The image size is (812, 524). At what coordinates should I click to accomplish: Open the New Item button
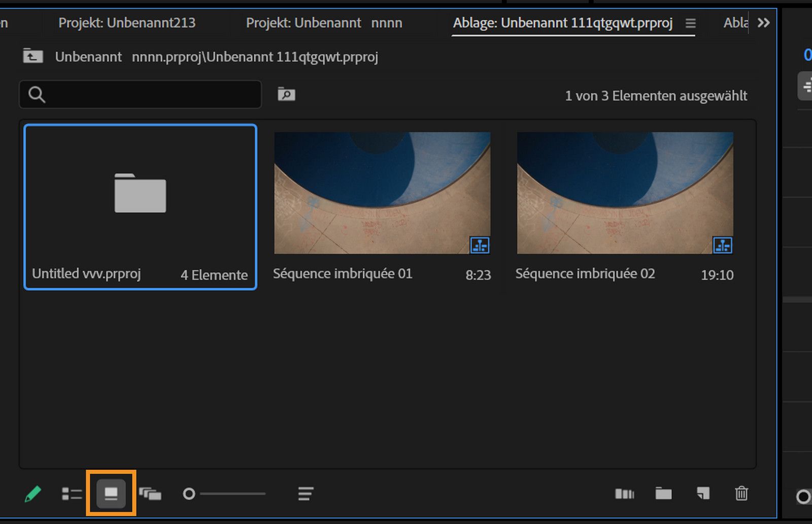(703, 493)
